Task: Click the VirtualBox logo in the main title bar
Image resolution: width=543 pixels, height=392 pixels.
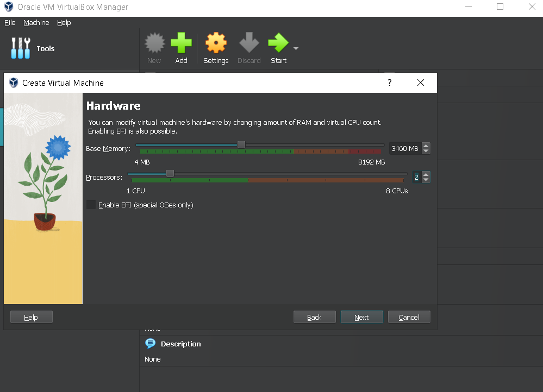Action: [9, 7]
